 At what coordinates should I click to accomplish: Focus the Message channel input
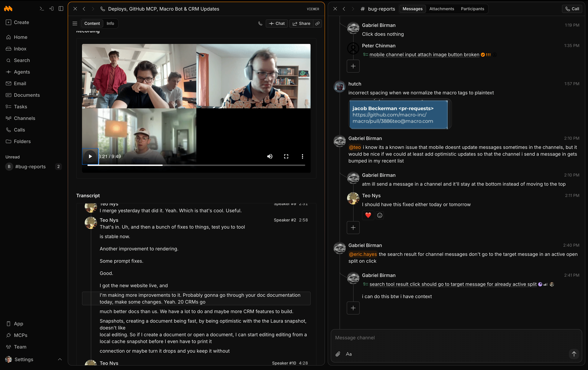(x=456, y=338)
